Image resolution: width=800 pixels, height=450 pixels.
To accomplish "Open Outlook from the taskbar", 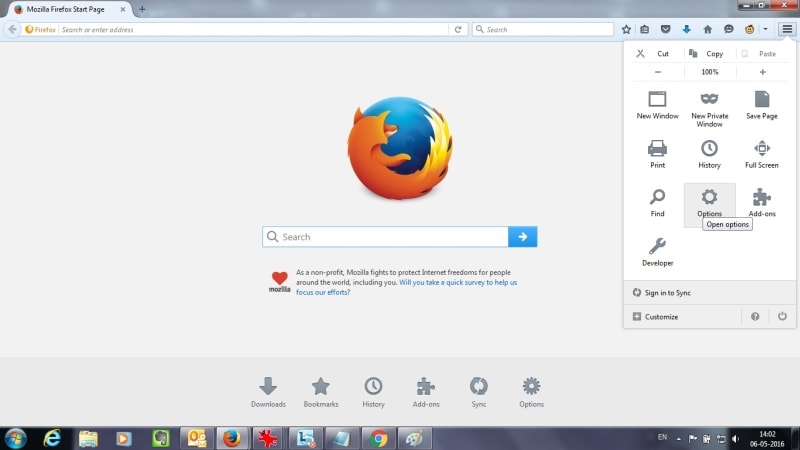I will tap(196, 438).
